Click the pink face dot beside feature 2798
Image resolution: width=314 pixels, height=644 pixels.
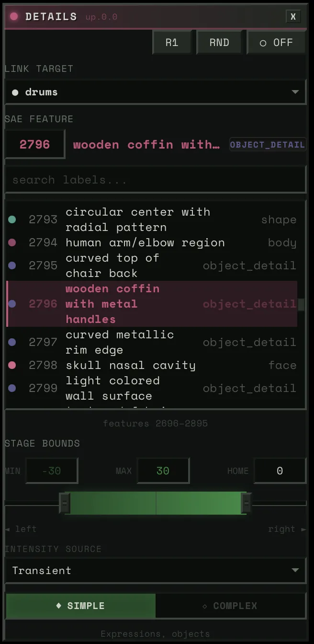pos(12,365)
